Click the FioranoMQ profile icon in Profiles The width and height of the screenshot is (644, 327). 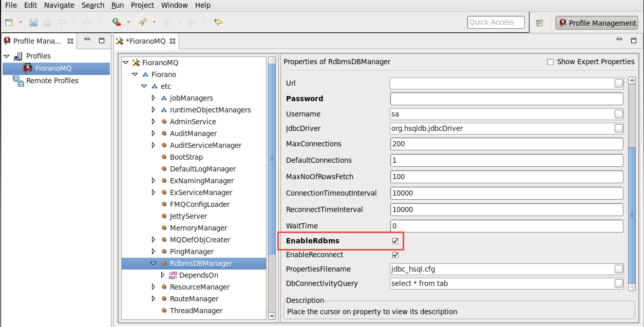[x=28, y=68]
